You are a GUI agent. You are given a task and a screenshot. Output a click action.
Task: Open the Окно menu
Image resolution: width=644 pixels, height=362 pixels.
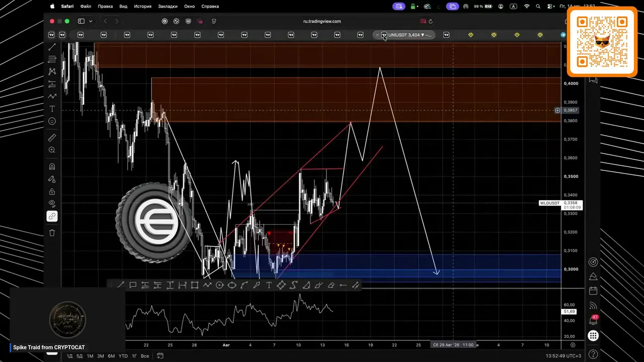tap(190, 7)
